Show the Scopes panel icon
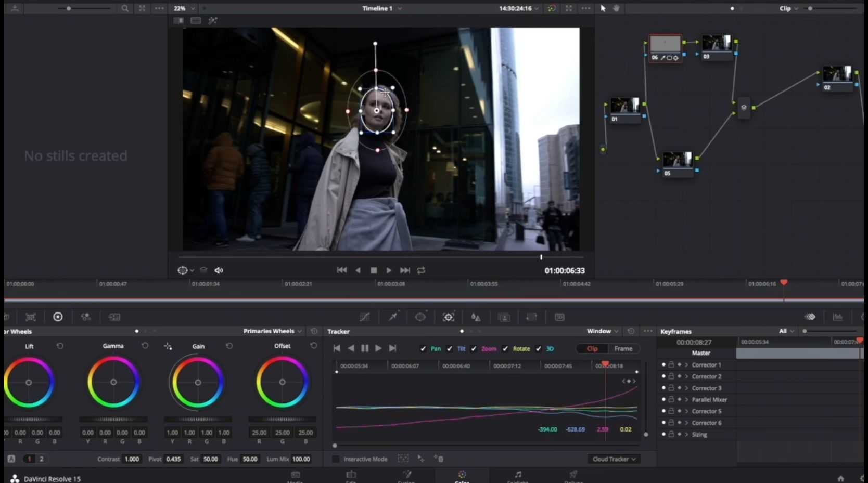The width and height of the screenshot is (868, 483). pyautogui.click(x=838, y=317)
